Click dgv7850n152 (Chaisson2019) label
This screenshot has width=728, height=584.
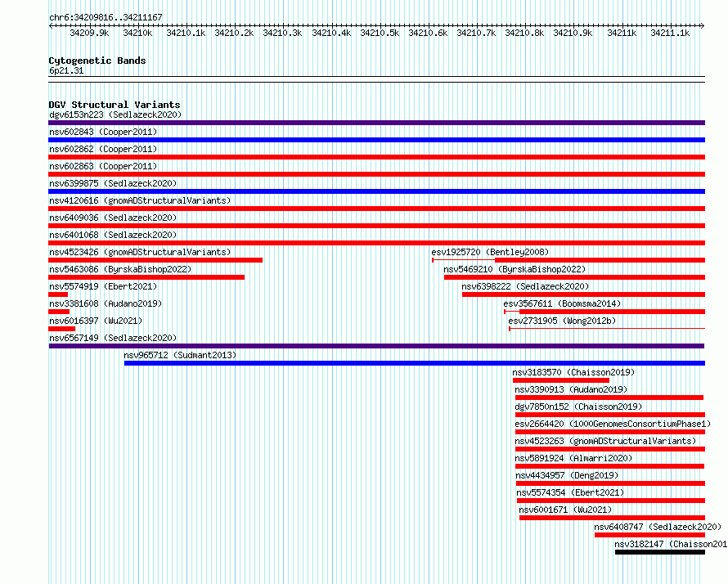(578, 407)
